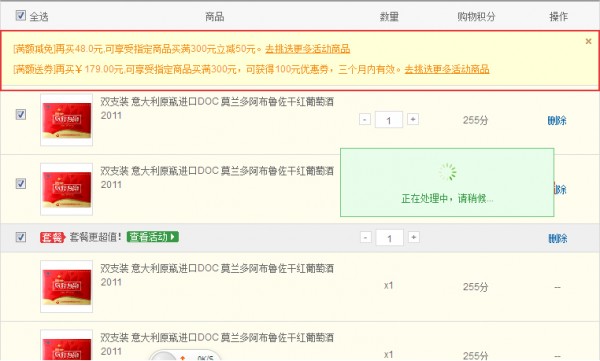Uncheck the first wine item checkbox
600x361 pixels.
click(x=21, y=114)
